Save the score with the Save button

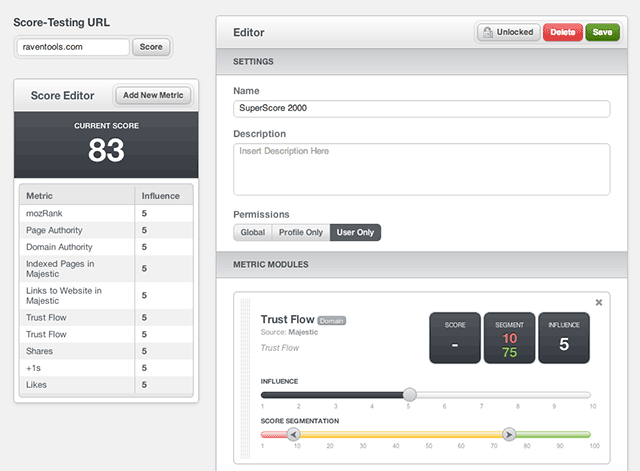click(x=602, y=32)
